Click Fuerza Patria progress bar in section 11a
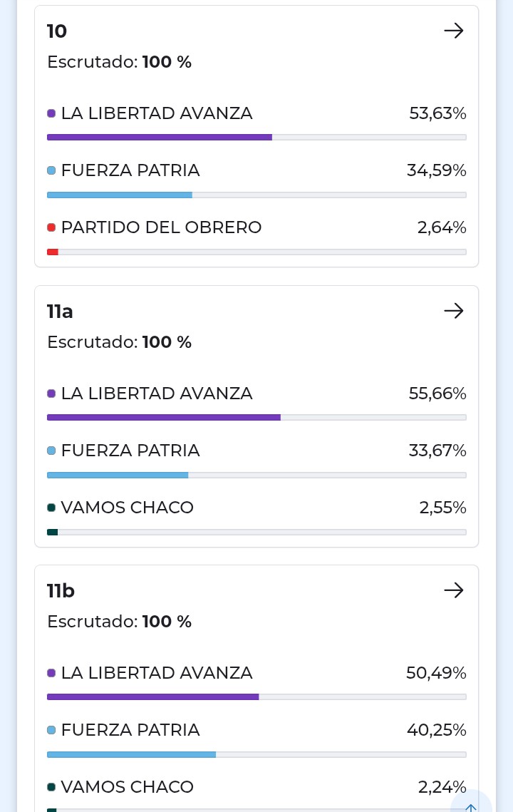 tap(256, 475)
